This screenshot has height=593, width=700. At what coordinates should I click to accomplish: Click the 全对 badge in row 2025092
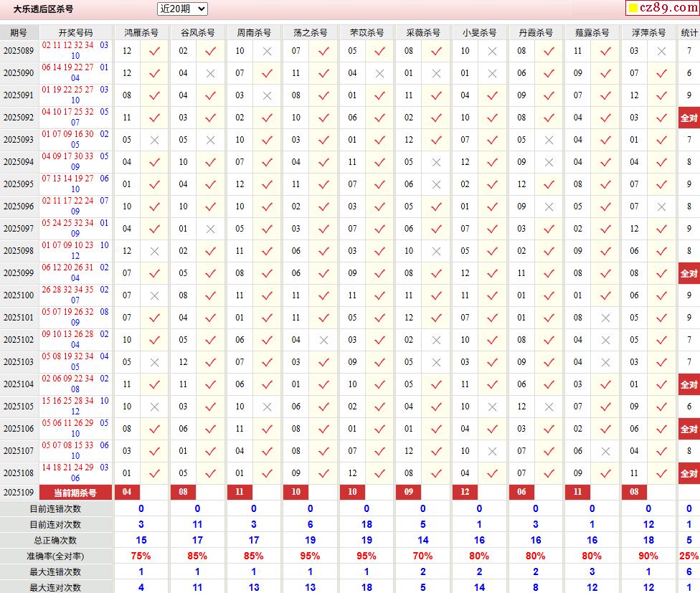689,118
